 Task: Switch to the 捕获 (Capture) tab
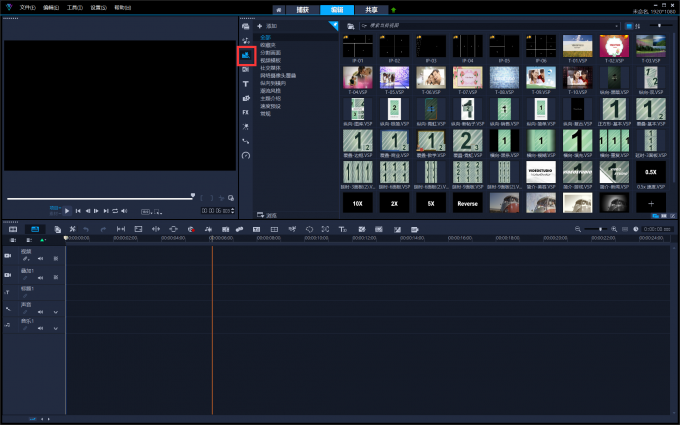tap(303, 10)
